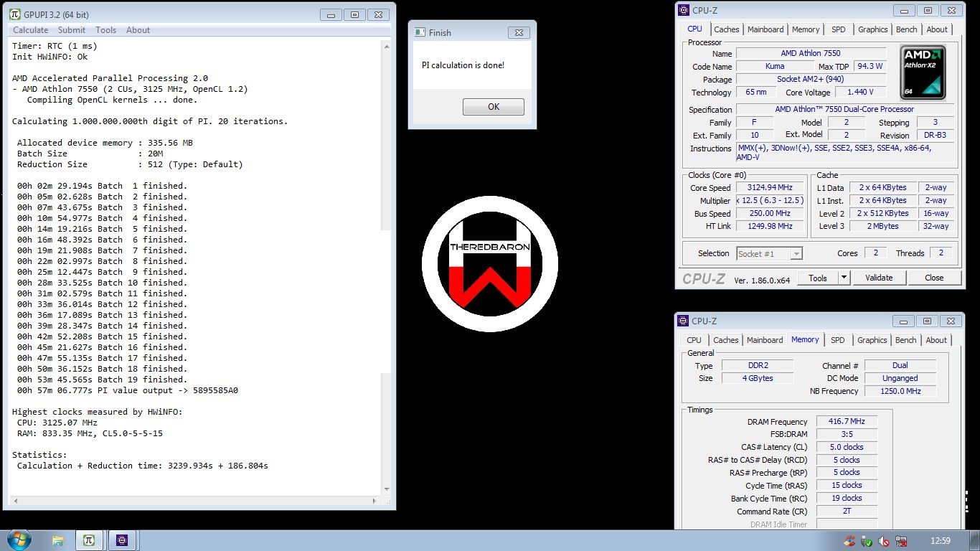Click the GPUPI log scrollbar up arrow
Image resolution: width=980 pixels, height=551 pixels.
(386, 45)
